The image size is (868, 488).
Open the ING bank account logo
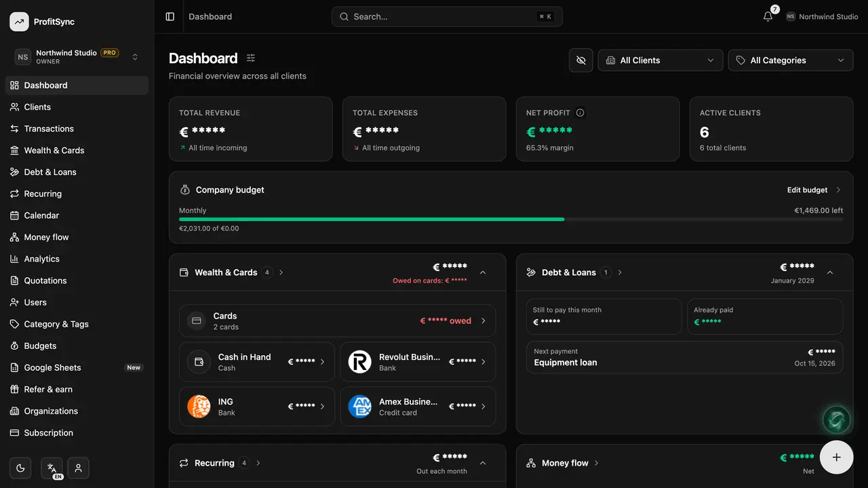pyautogui.click(x=199, y=407)
